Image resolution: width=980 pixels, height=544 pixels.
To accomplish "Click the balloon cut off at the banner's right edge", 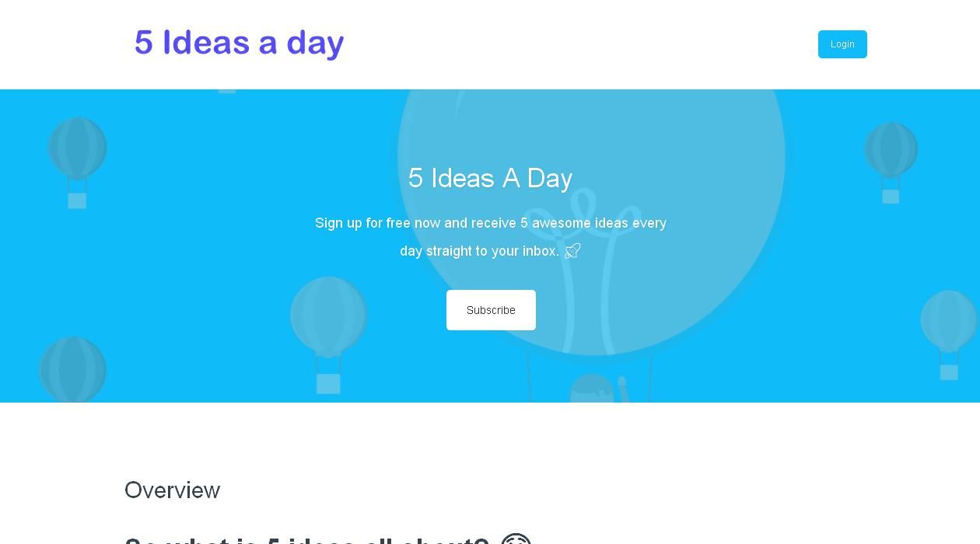I will (x=949, y=320).
